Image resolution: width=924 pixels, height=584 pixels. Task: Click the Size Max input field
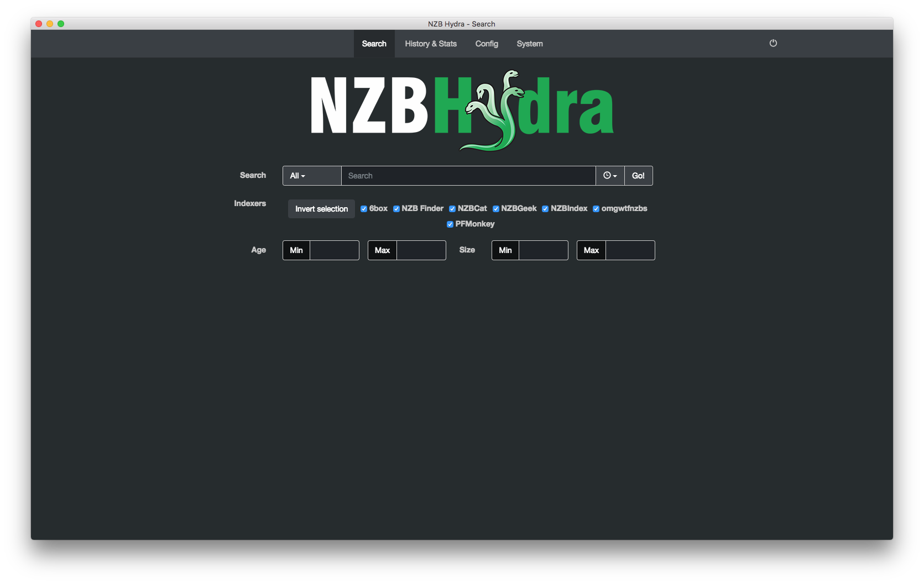pyautogui.click(x=630, y=250)
